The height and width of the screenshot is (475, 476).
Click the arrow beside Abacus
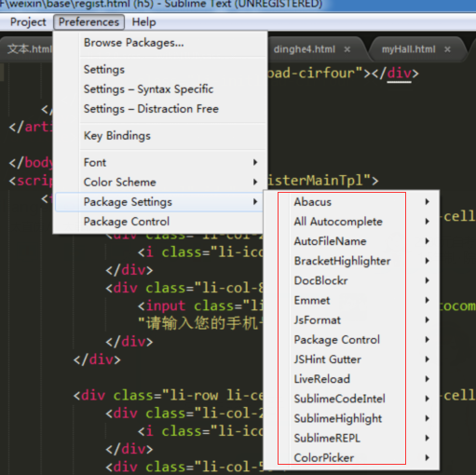pyautogui.click(x=428, y=202)
